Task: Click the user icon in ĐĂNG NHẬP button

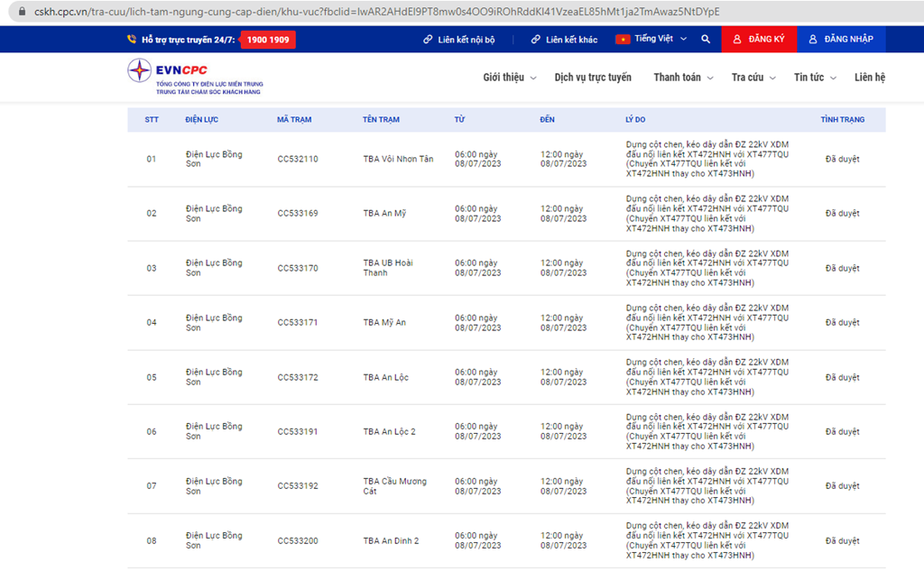Action: tap(813, 40)
